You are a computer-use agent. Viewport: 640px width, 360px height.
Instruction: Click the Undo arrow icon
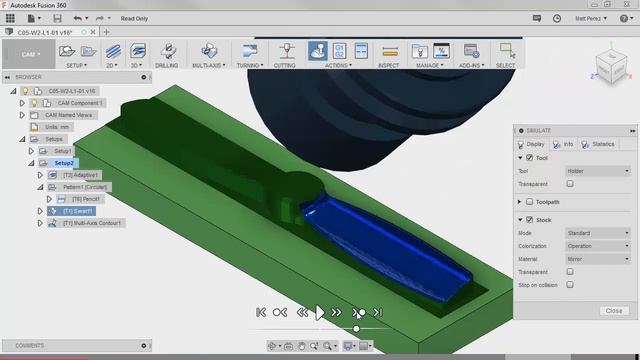click(x=77, y=18)
